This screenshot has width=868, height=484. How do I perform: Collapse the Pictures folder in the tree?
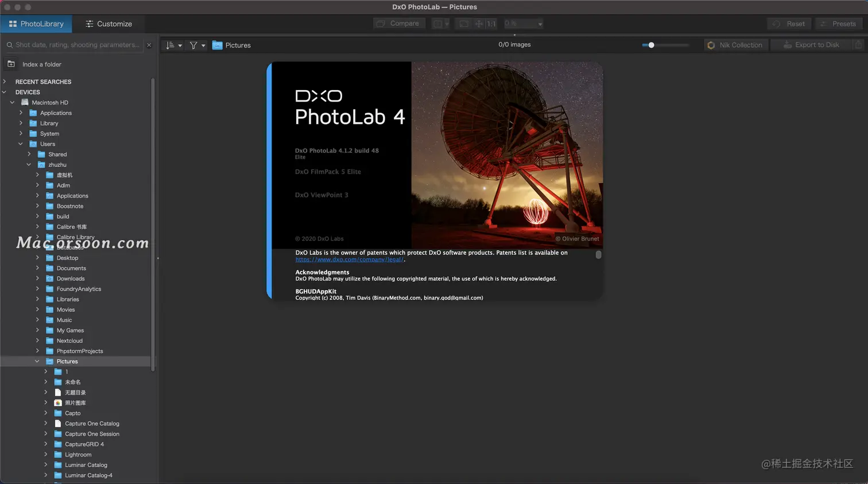(x=37, y=361)
